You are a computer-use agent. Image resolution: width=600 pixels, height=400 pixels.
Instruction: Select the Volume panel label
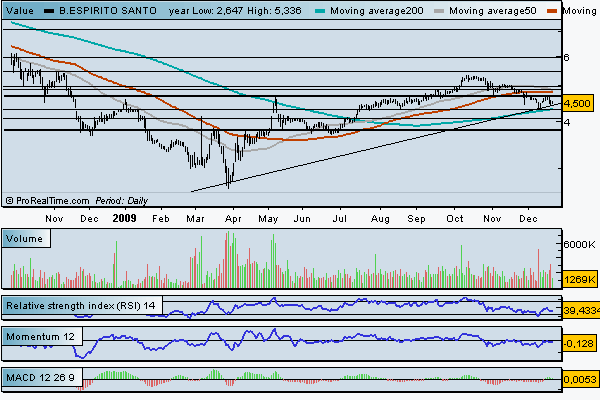point(24,238)
